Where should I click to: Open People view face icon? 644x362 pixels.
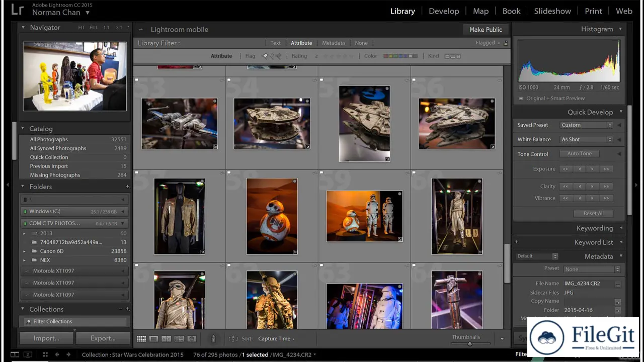(192, 339)
